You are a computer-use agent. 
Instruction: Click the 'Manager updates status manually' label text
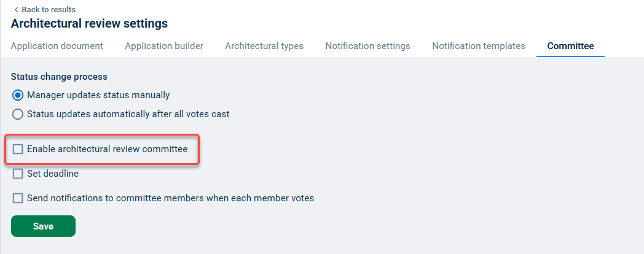coord(98,95)
